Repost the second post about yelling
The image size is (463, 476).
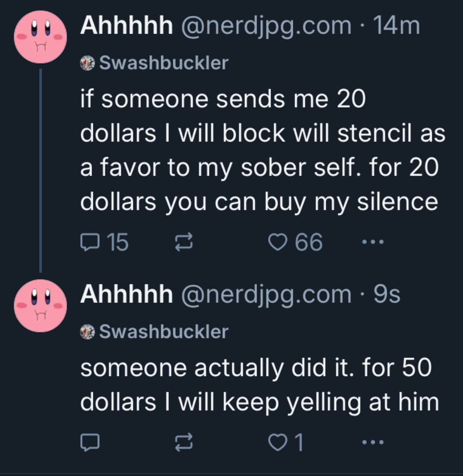(x=184, y=442)
